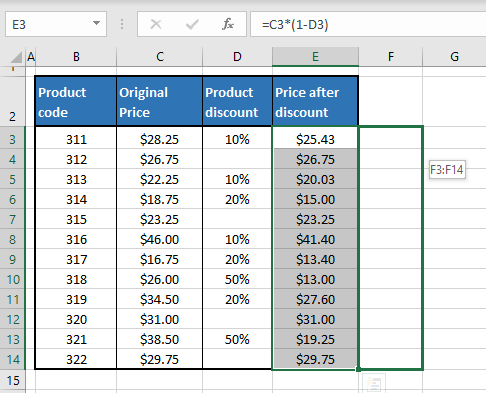Select row 7 header
Image resolution: width=486 pixels, height=393 pixels.
click(12, 219)
